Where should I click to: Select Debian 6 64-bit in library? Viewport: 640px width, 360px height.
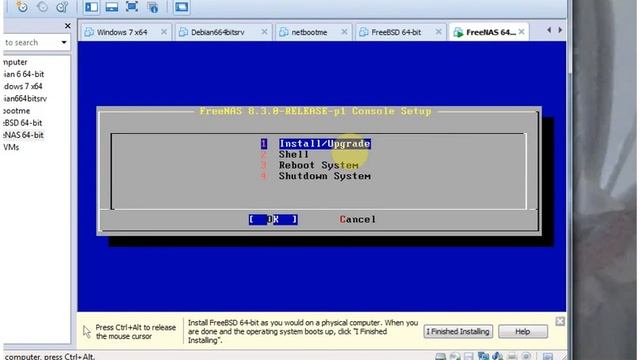[x=24, y=74]
